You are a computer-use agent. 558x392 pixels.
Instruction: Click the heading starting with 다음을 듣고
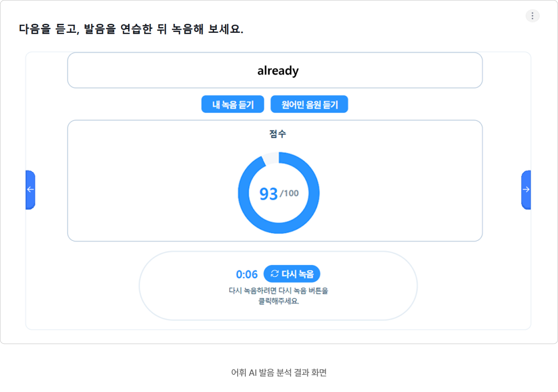131,29
